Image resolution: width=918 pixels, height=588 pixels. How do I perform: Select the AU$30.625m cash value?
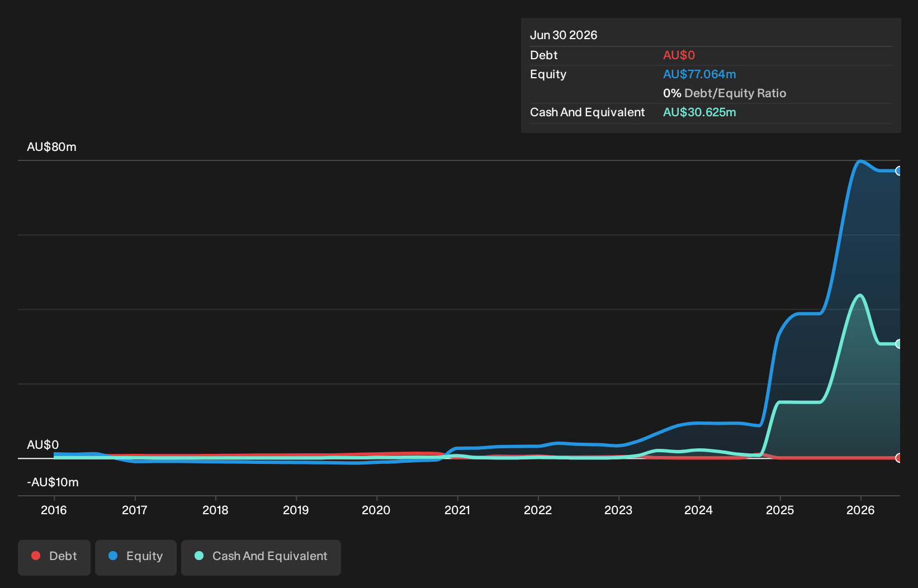699,112
